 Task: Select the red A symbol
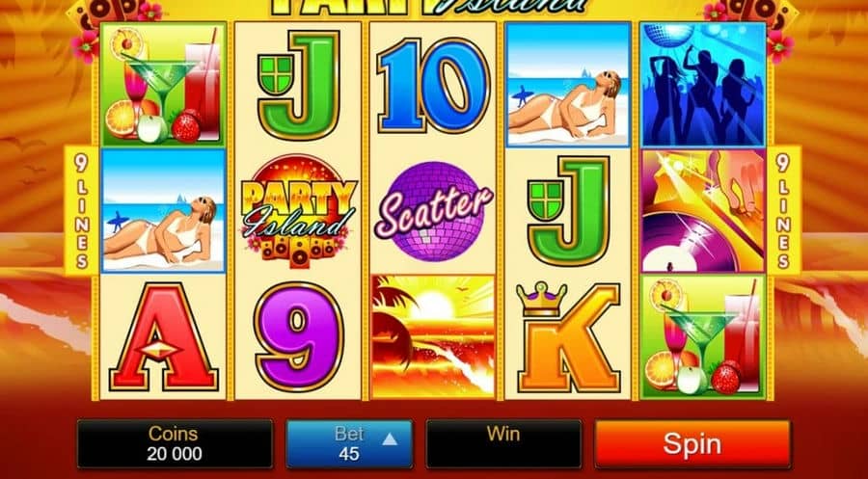tap(163, 336)
